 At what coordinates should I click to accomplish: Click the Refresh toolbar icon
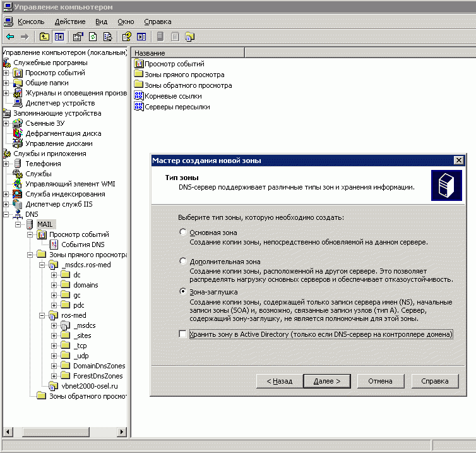[x=93, y=37]
